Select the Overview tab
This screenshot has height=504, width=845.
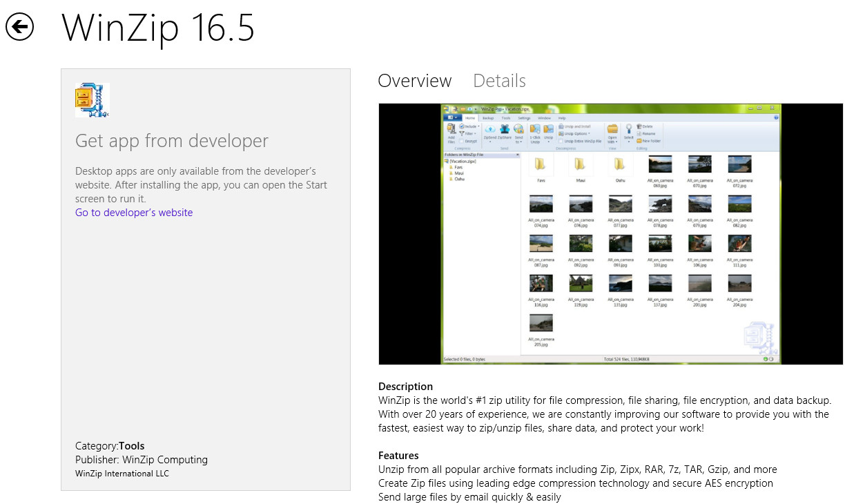coord(414,81)
